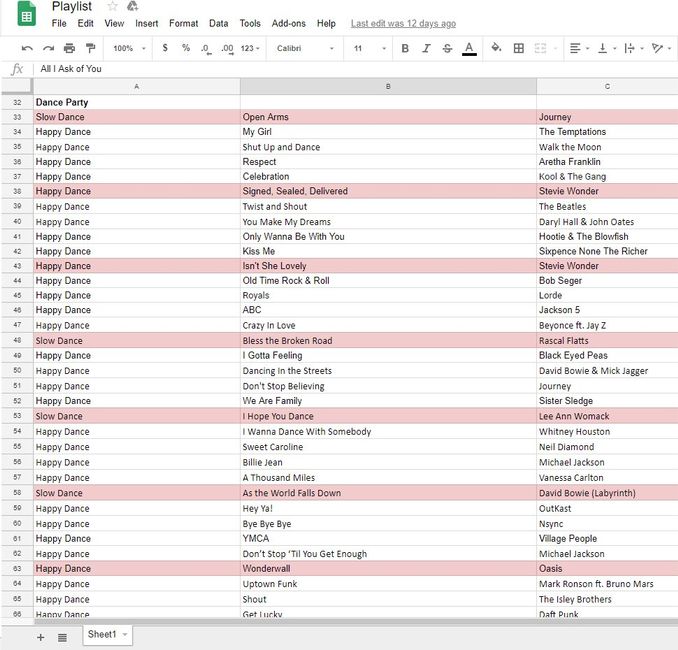Star the Playlist document
This screenshot has height=650, width=678.
(113, 7)
